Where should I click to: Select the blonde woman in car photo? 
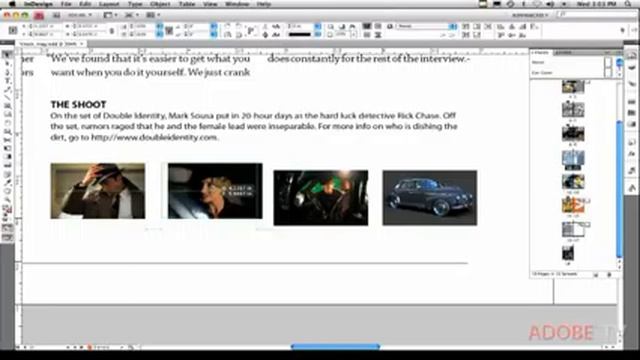pyautogui.click(x=215, y=191)
